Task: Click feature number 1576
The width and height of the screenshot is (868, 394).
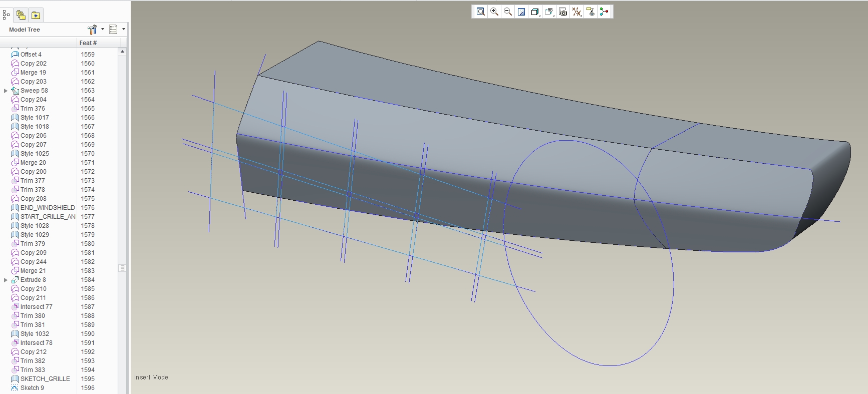Action: pos(88,208)
